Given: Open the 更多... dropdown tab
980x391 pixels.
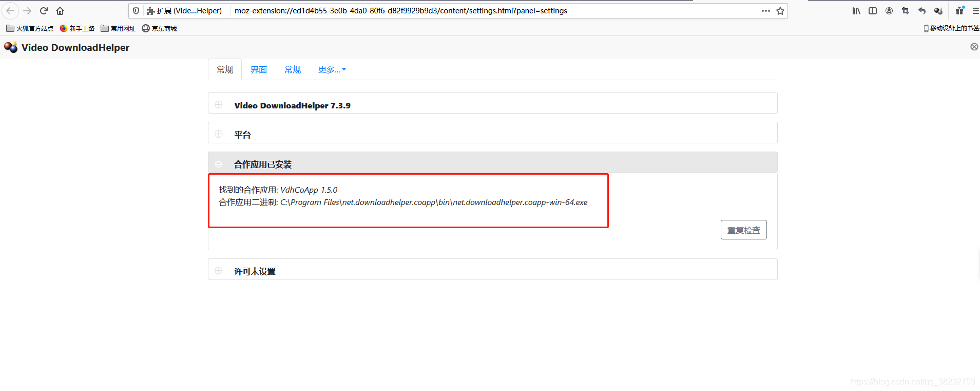Looking at the screenshot, I should [x=332, y=69].
